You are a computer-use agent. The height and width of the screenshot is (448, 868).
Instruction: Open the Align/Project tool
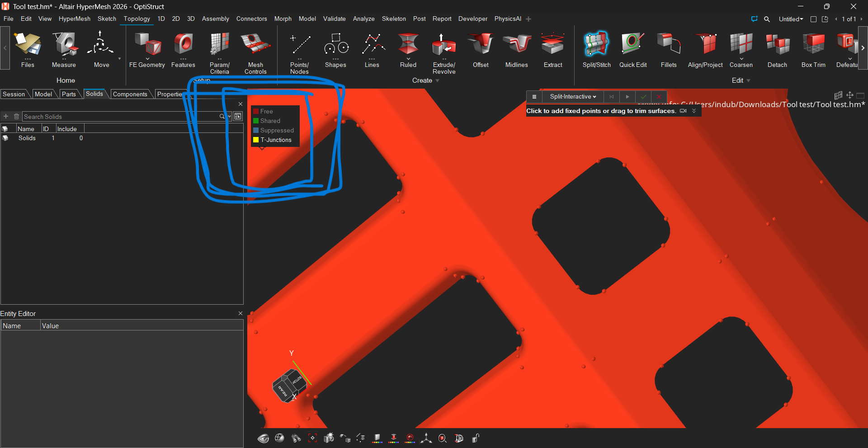[x=705, y=50]
